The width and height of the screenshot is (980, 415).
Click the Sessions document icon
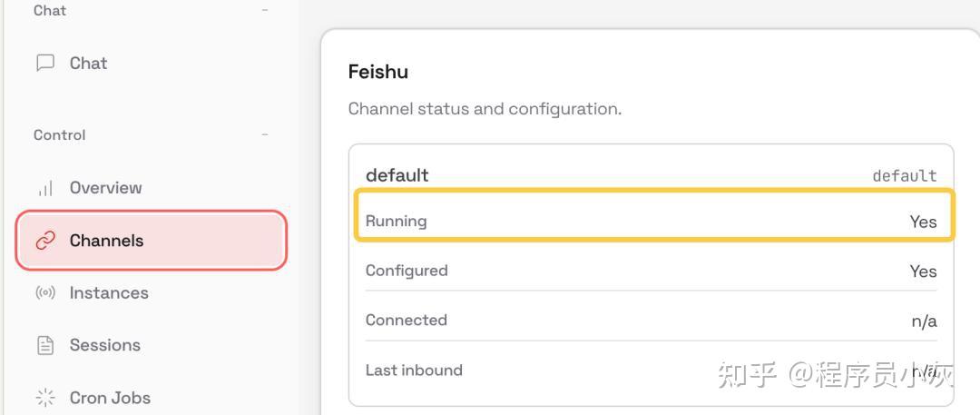(44, 345)
